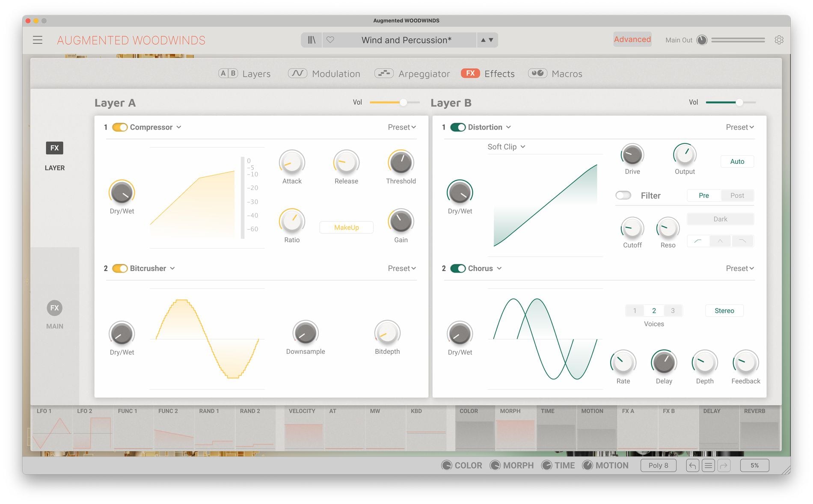The height and width of the screenshot is (504, 813).
Task: Open settings gear icon
Action: [x=779, y=40]
